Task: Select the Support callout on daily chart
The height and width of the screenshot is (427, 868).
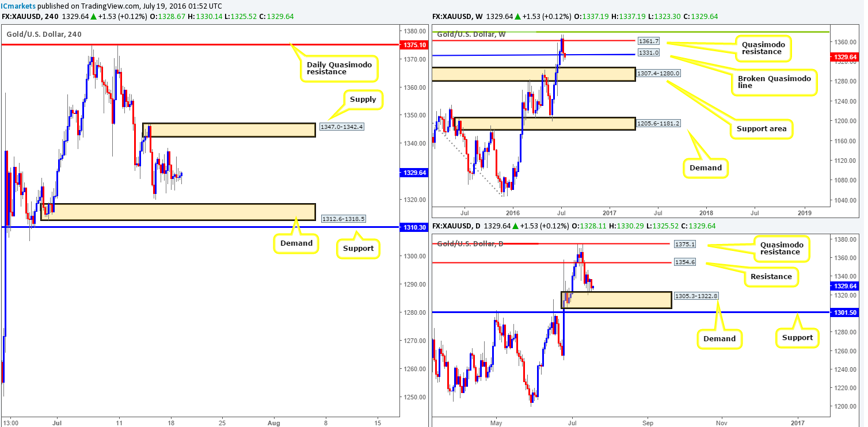Action: (x=797, y=337)
